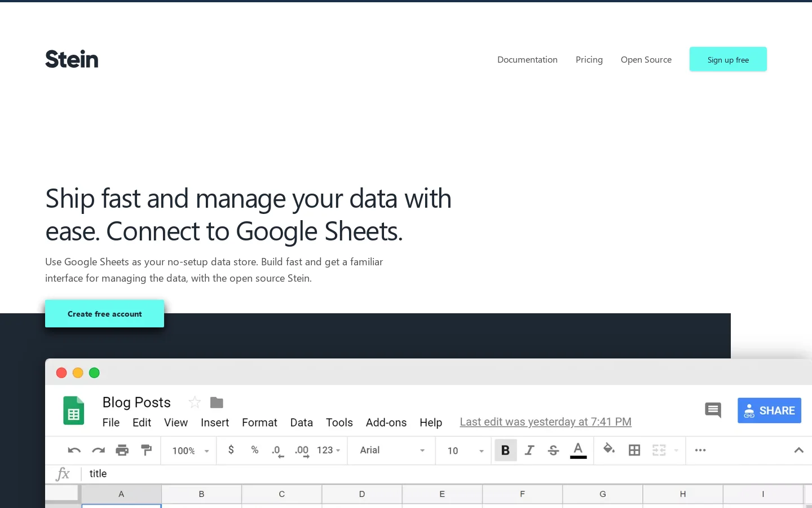812x508 pixels.
Task: Click decrease decimal places icon
Action: point(278,451)
